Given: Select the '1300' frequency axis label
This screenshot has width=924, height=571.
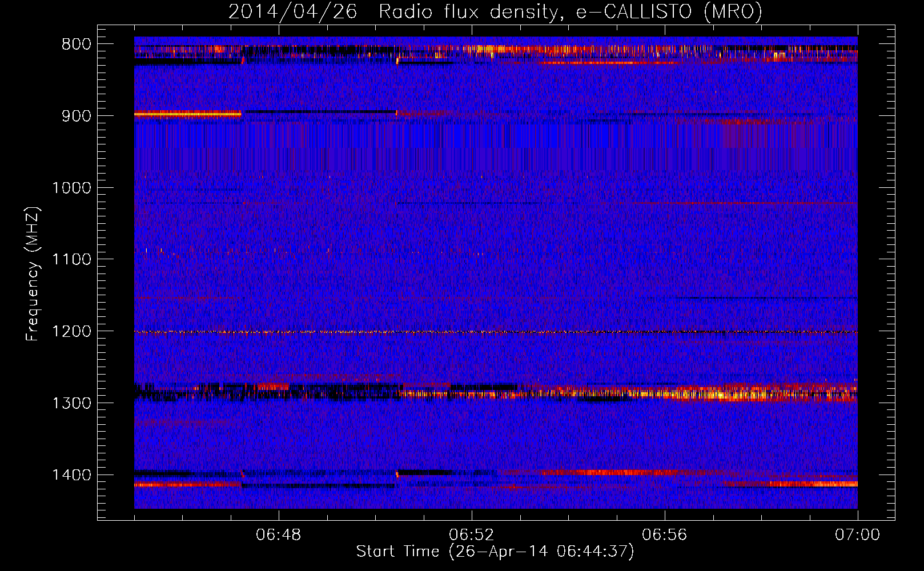Looking at the screenshot, I should coord(72,403).
